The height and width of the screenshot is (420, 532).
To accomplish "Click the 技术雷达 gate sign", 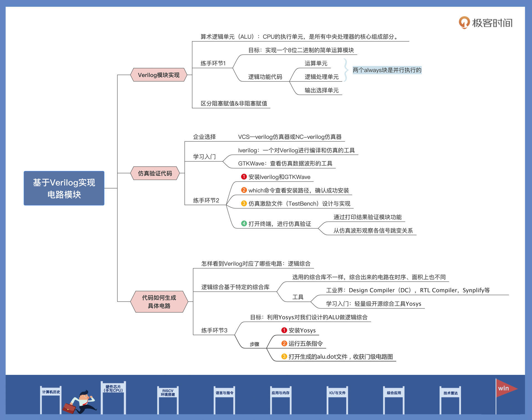I will [450, 393].
